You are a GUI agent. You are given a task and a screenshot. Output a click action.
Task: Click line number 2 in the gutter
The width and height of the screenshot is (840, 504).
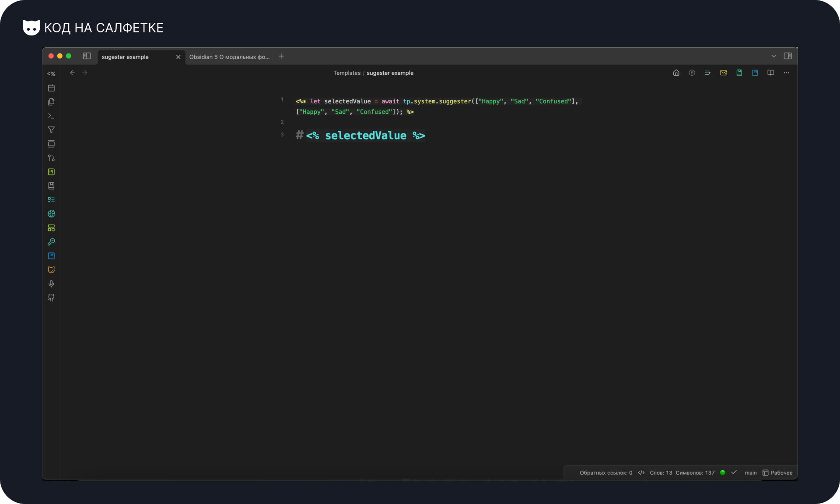282,122
